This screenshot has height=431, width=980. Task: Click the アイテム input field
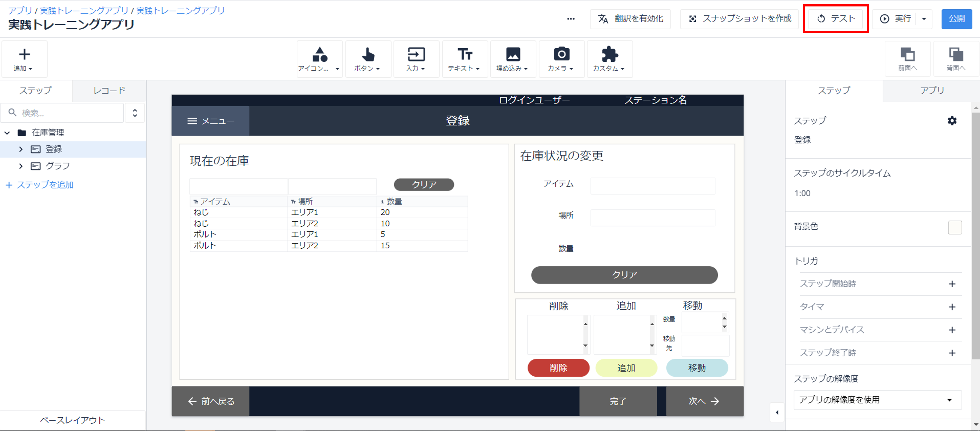(653, 186)
